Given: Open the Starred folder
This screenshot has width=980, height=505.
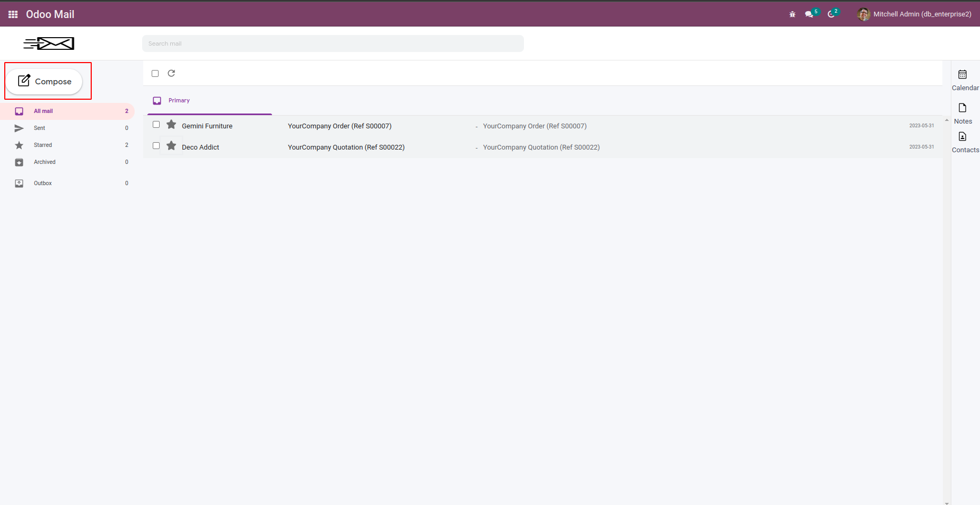Looking at the screenshot, I should tap(67, 145).
